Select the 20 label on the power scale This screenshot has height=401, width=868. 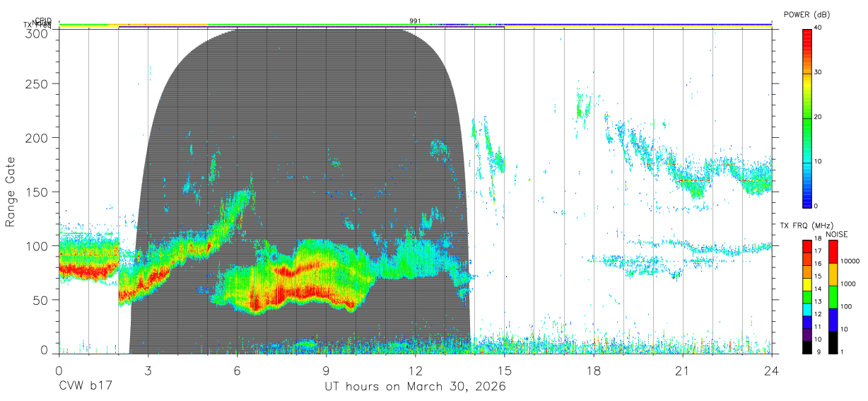coord(817,117)
